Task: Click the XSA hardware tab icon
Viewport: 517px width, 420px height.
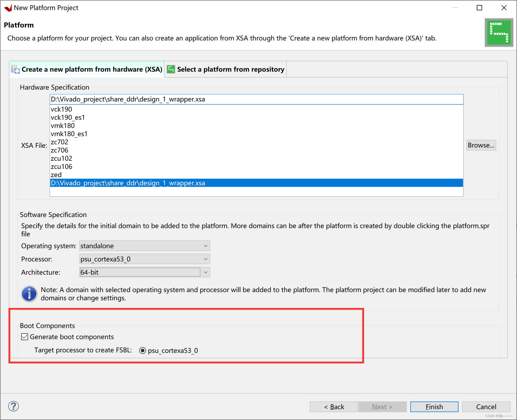Action: [15, 69]
